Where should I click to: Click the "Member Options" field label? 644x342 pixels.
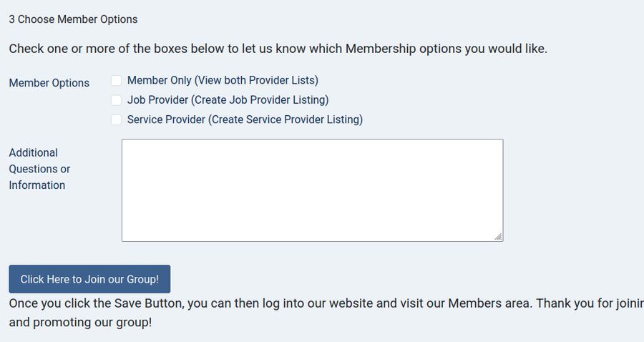click(49, 83)
